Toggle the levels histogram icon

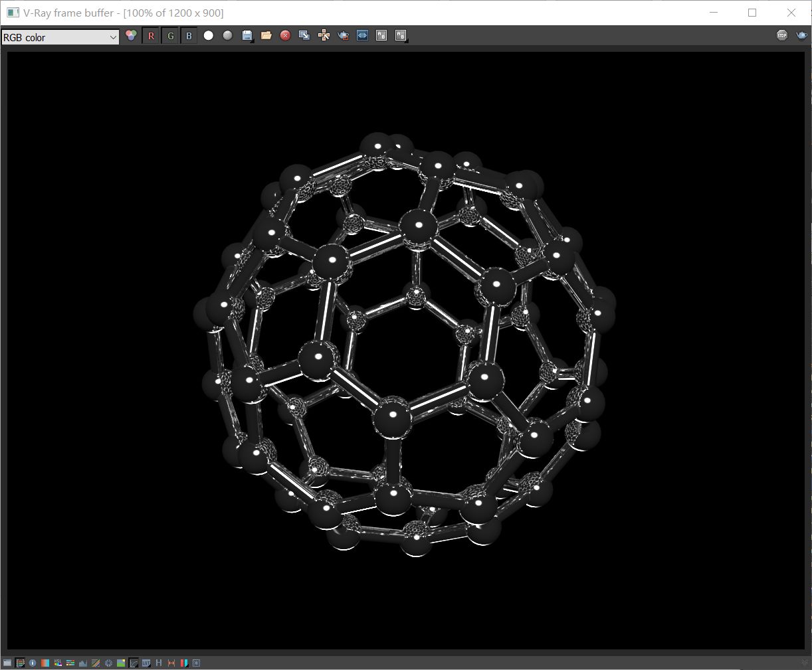[x=83, y=663]
